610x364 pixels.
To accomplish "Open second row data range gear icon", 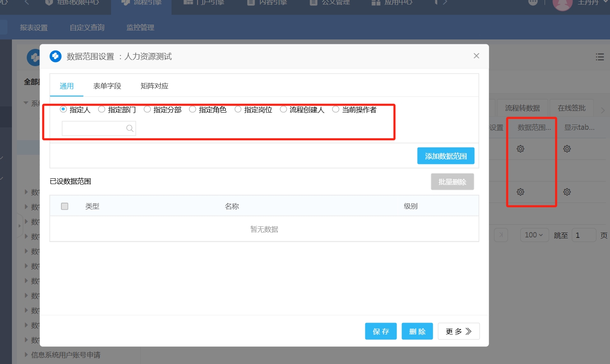I will 520,192.
